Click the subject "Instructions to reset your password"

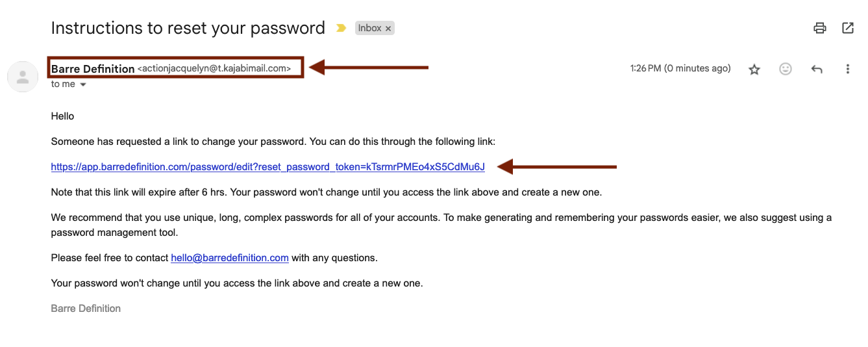(x=188, y=28)
